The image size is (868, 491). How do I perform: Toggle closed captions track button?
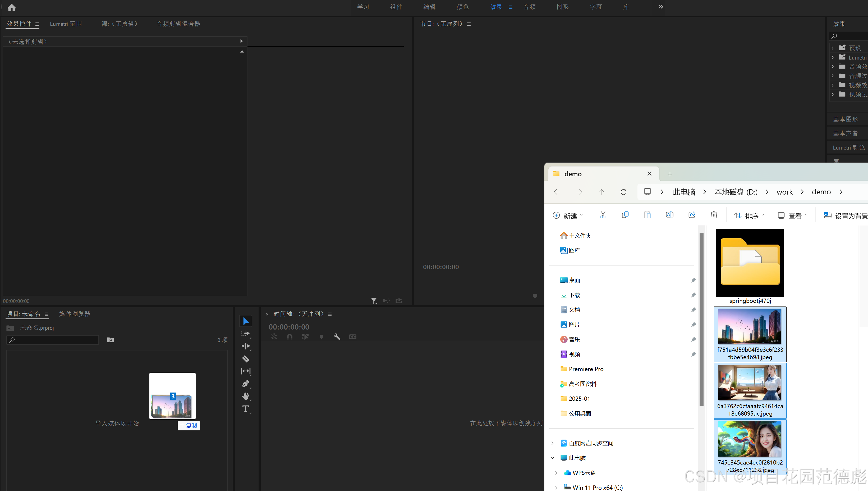[352, 336]
